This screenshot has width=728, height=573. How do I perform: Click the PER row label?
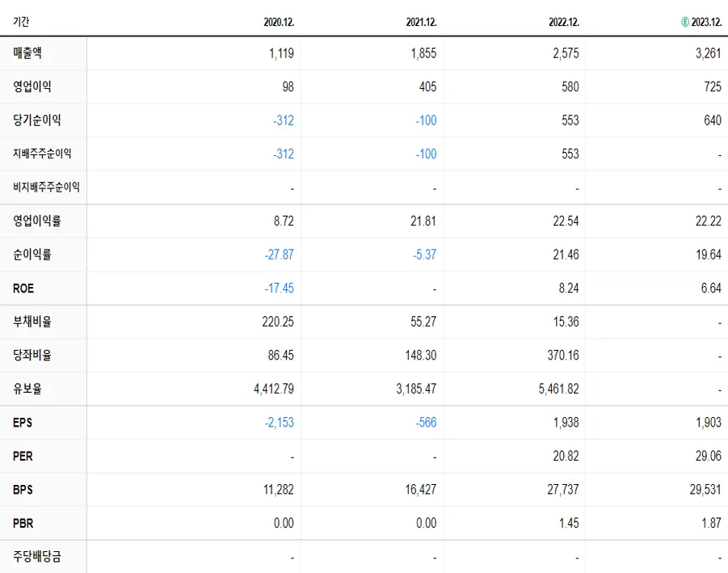[23, 456]
